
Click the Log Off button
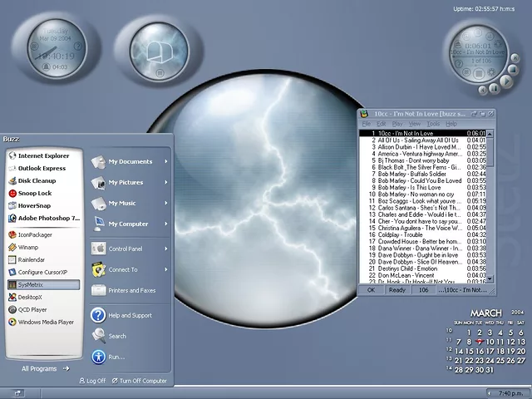click(92, 381)
